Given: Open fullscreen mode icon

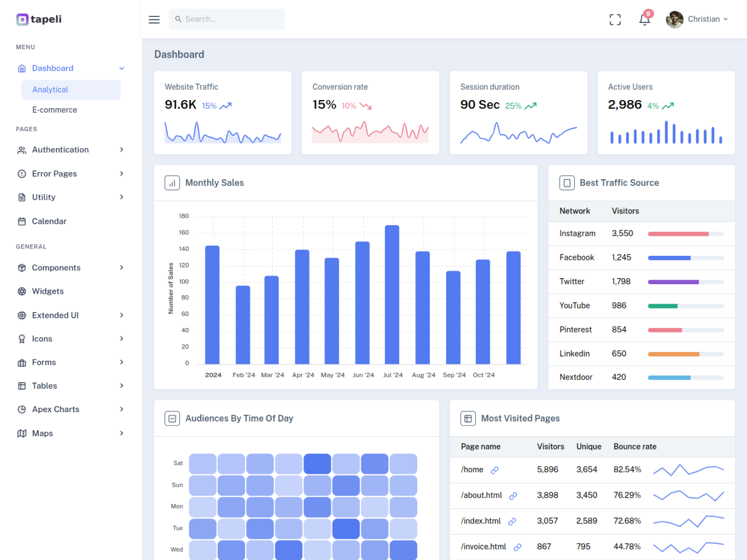Looking at the screenshot, I should [615, 19].
